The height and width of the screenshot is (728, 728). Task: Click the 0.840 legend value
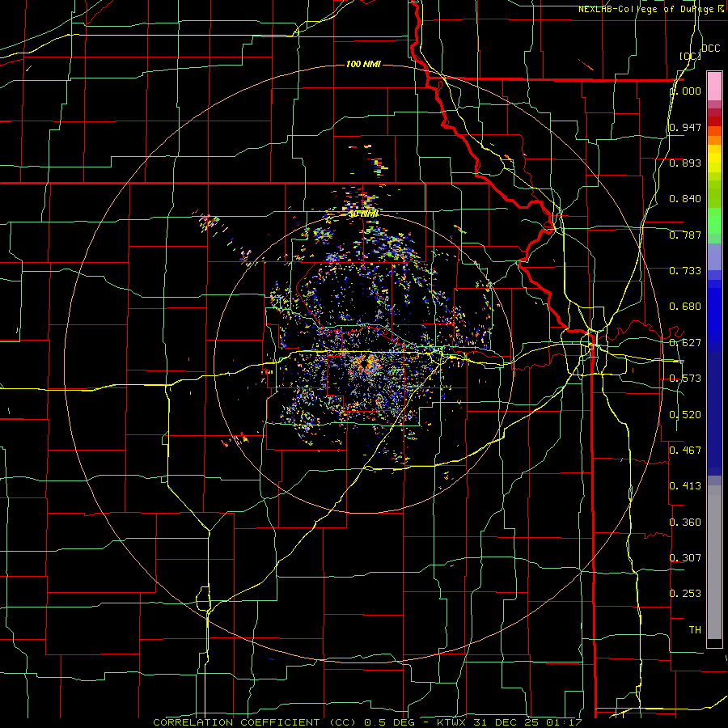[685, 199]
